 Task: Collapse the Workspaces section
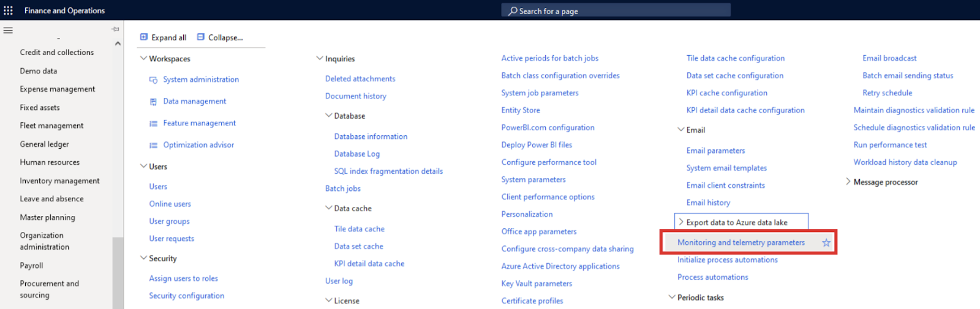[x=143, y=59]
